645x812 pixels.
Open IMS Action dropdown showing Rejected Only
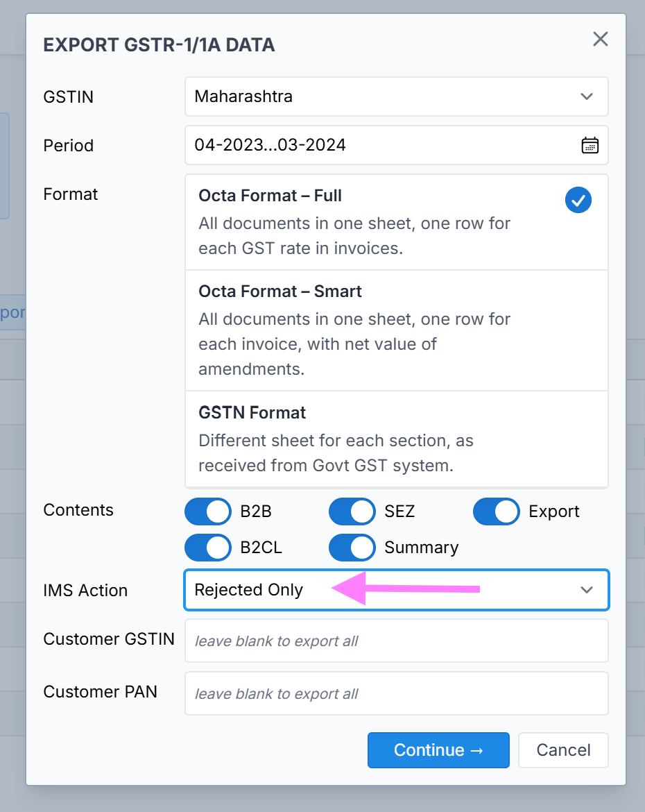pos(395,590)
